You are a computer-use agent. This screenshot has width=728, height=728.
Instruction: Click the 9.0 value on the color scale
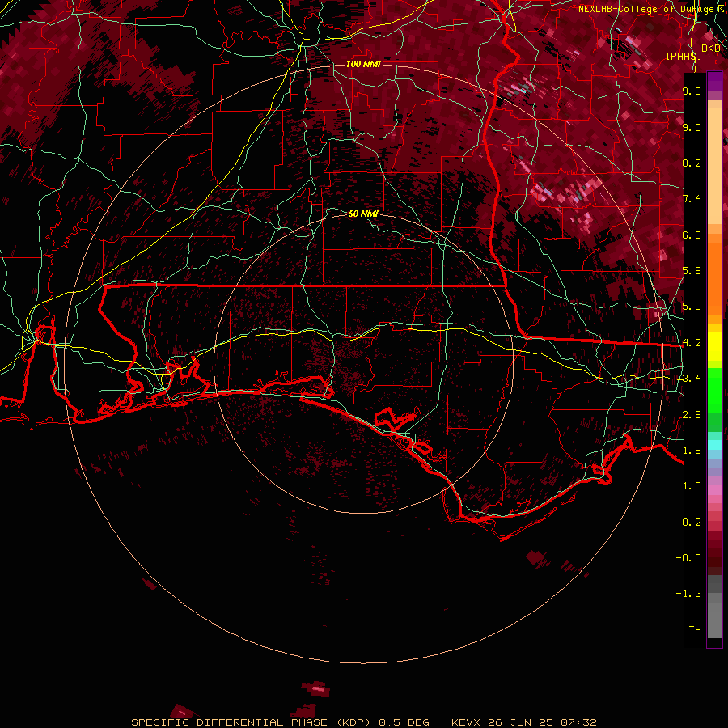[692, 127]
